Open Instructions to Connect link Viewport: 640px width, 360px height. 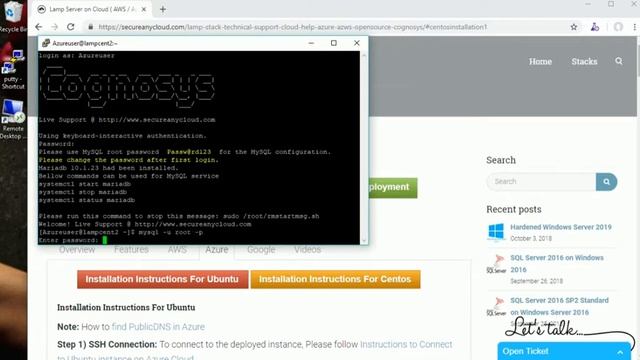pos(406,344)
